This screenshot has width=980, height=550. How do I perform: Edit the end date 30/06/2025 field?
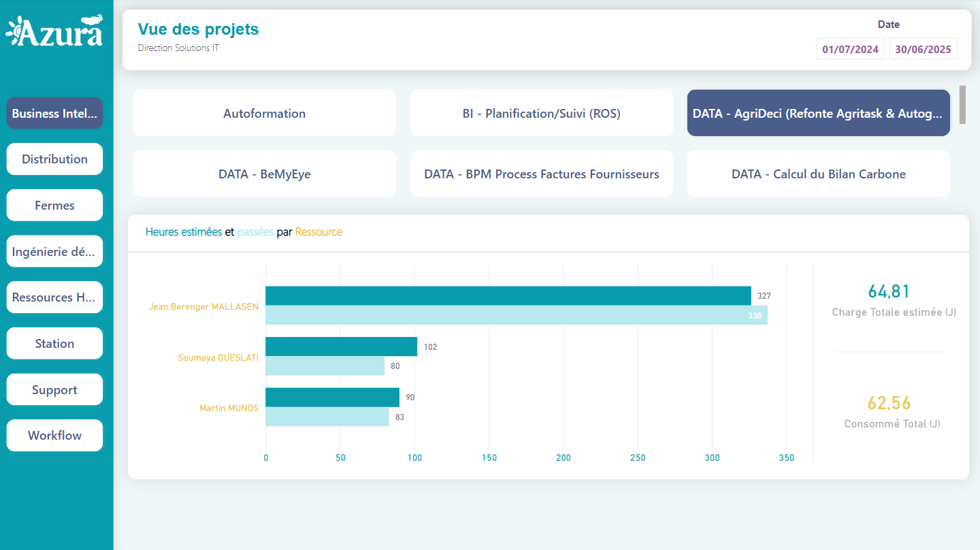(923, 50)
